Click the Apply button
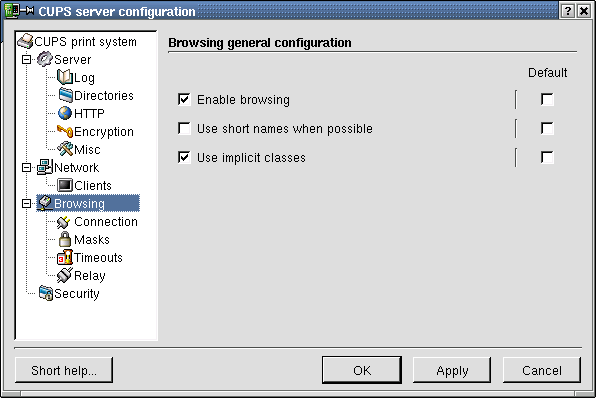The height and width of the screenshot is (398, 596). (452, 370)
